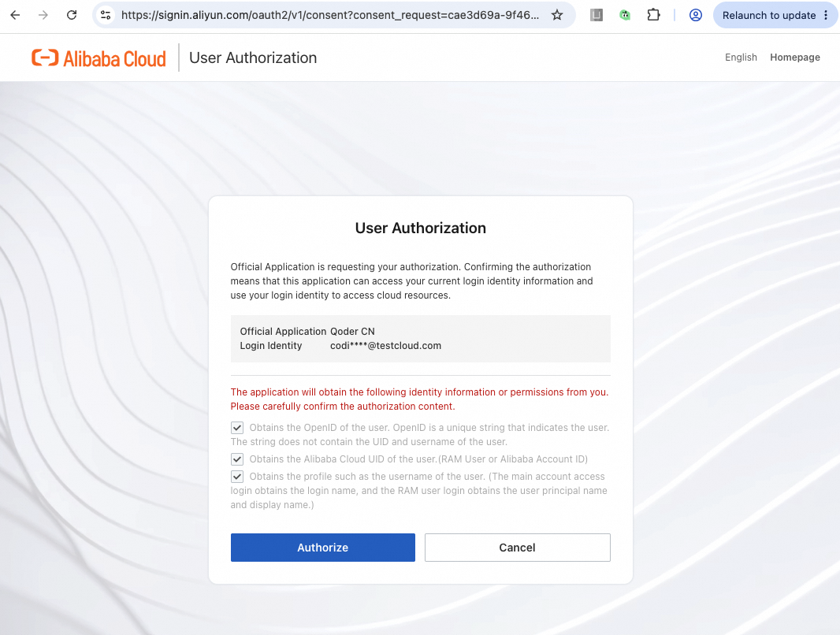Click the URL address bar field

pyautogui.click(x=330, y=15)
